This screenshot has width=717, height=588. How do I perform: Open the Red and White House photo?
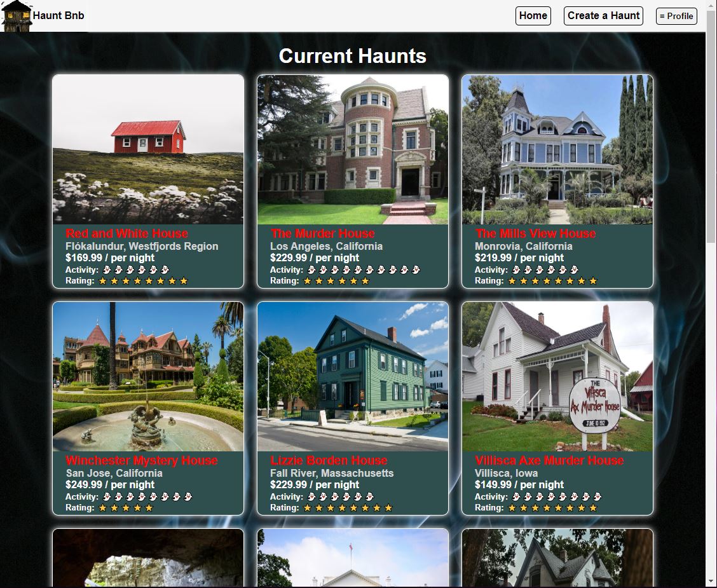click(x=148, y=149)
